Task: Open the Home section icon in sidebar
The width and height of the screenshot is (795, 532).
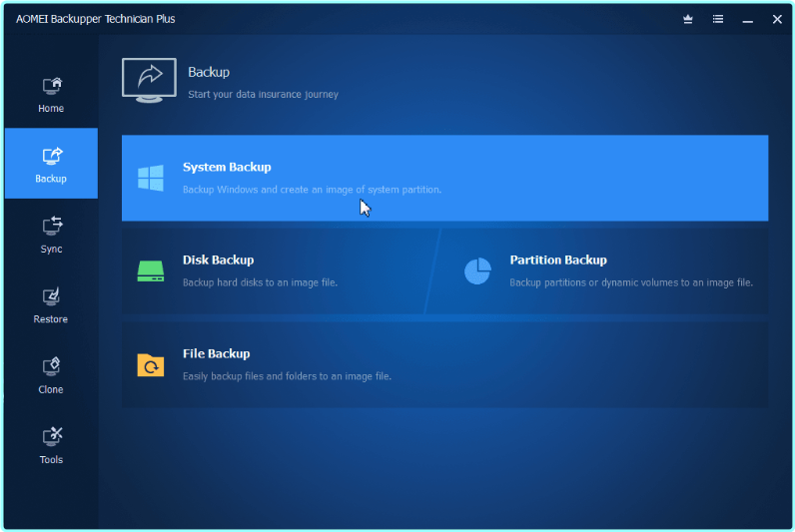Action: point(52,86)
